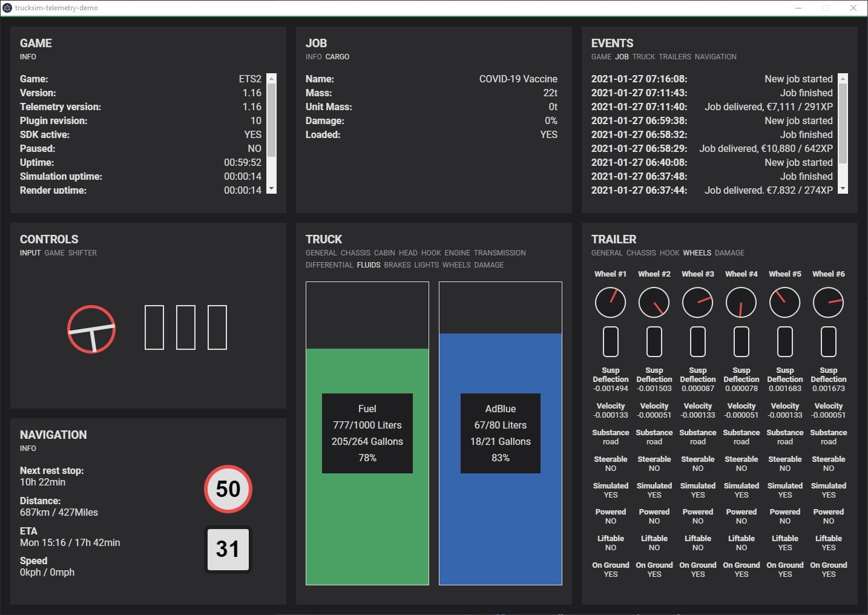This screenshot has height=615, width=868.
Task: Open the Trailer CHASSIS tab
Action: coord(641,253)
